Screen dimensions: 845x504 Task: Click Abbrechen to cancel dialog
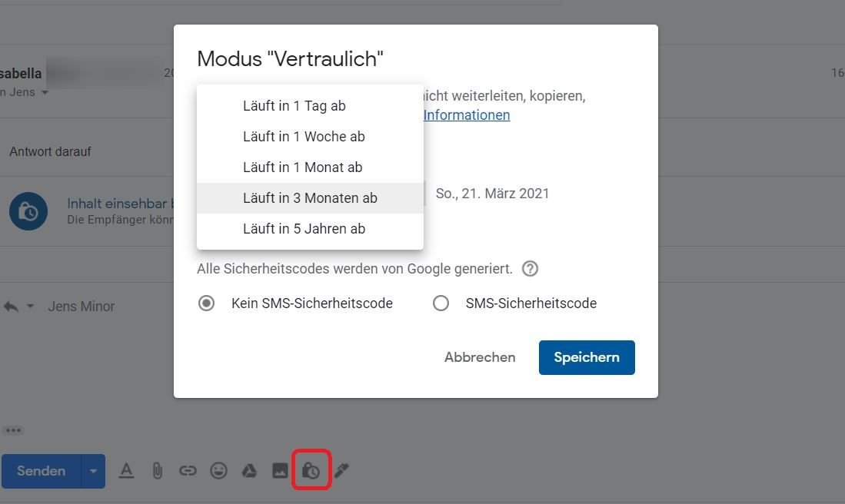480,358
